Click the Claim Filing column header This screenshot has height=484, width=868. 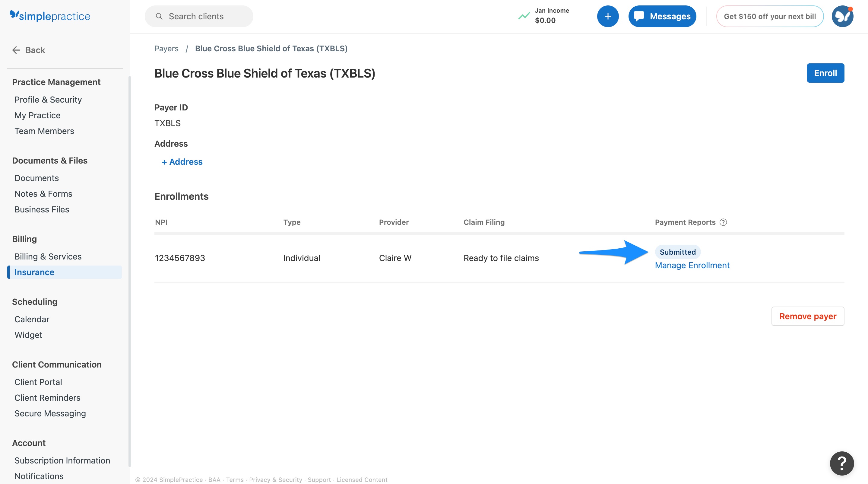click(x=484, y=222)
